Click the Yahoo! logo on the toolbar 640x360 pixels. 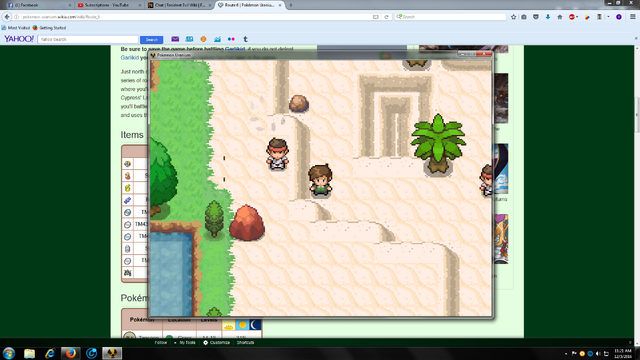coord(18,39)
